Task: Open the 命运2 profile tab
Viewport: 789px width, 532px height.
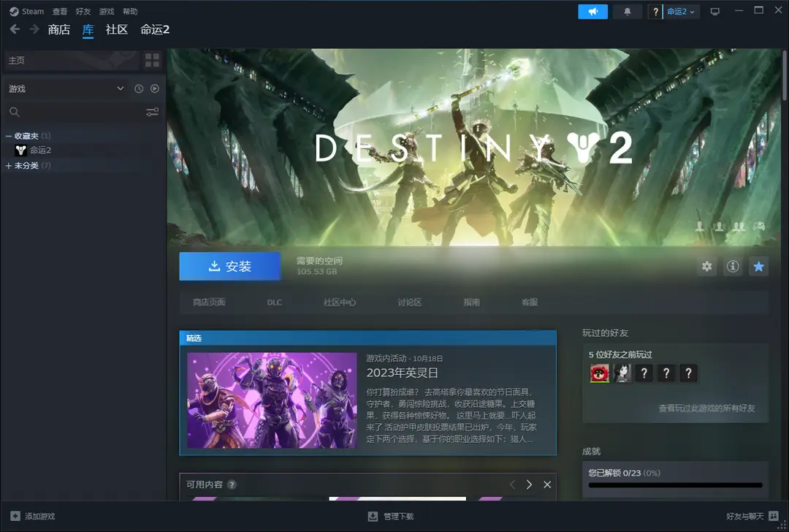Action: [x=155, y=30]
